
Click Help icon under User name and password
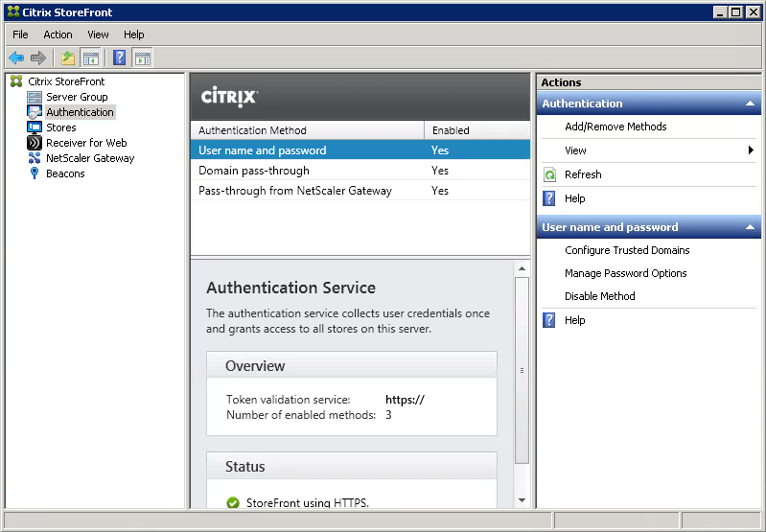coord(549,320)
